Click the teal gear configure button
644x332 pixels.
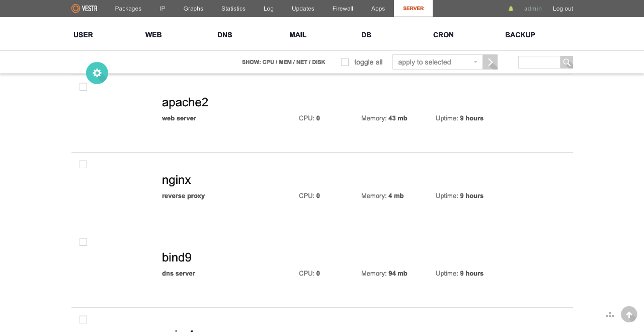(x=97, y=73)
